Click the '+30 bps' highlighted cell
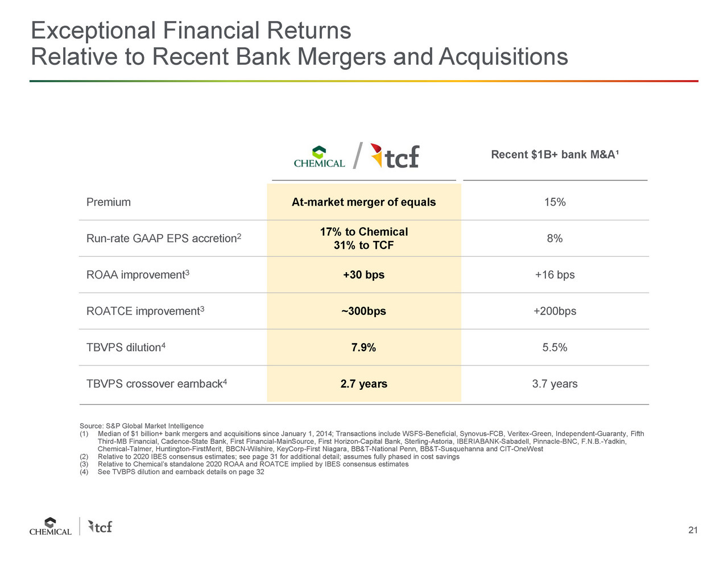 (x=364, y=275)
